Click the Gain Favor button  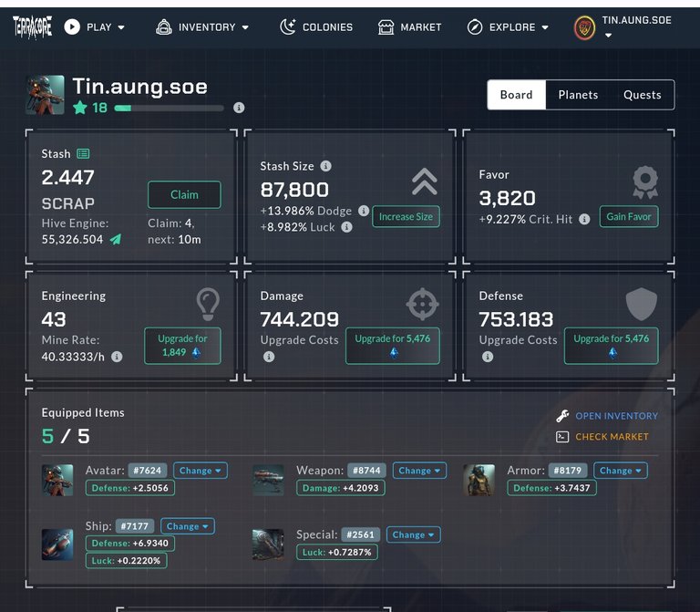pyautogui.click(x=629, y=217)
